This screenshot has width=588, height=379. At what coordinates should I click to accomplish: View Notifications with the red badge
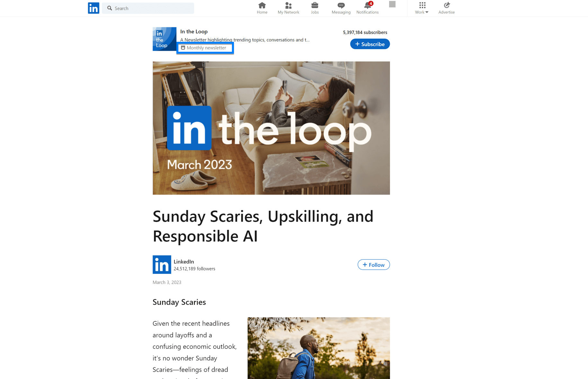click(x=367, y=8)
